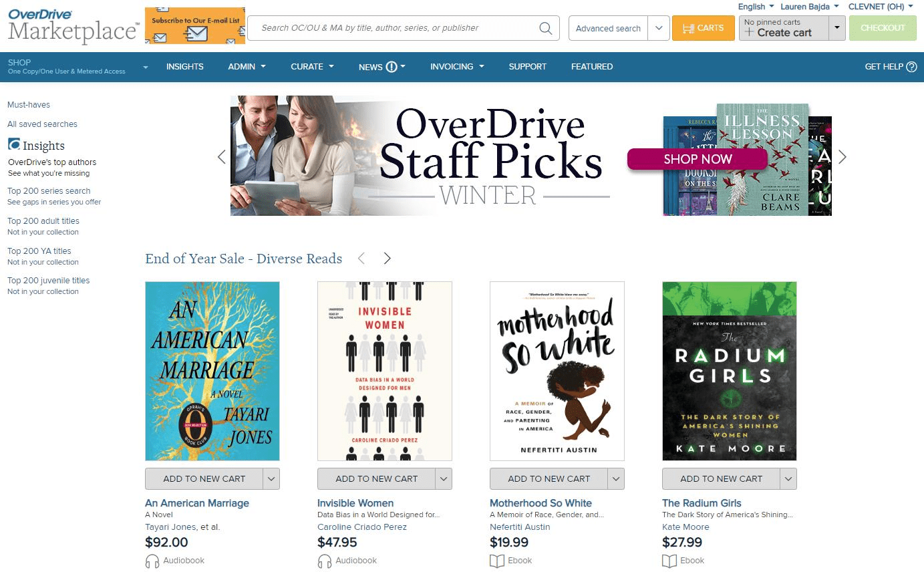
Task: Open Top 200 YA titles link
Action: [39, 251]
